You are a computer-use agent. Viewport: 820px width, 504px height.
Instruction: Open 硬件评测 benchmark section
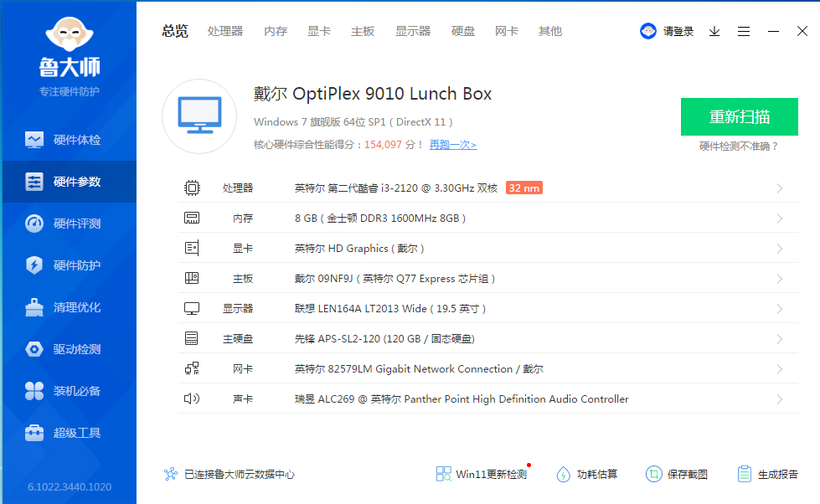(69, 224)
